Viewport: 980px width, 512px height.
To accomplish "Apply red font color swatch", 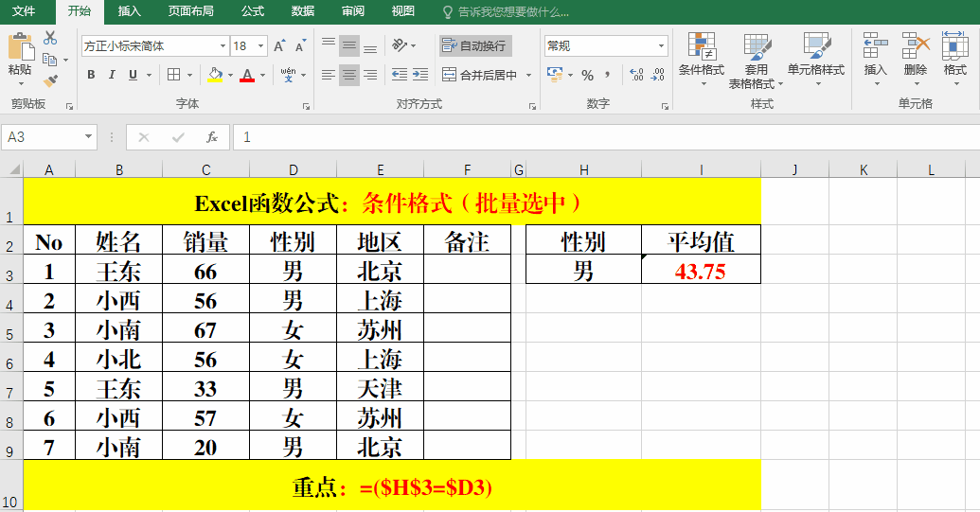I will [x=247, y=75].
